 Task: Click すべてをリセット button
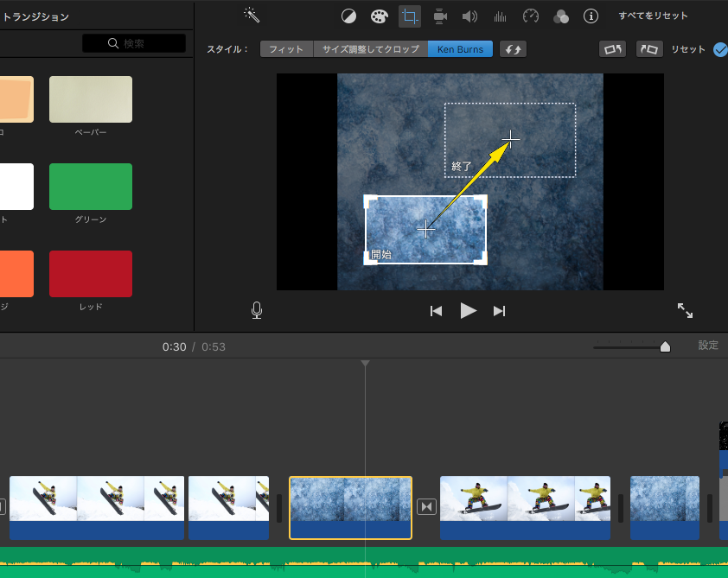tap(653, 16)
